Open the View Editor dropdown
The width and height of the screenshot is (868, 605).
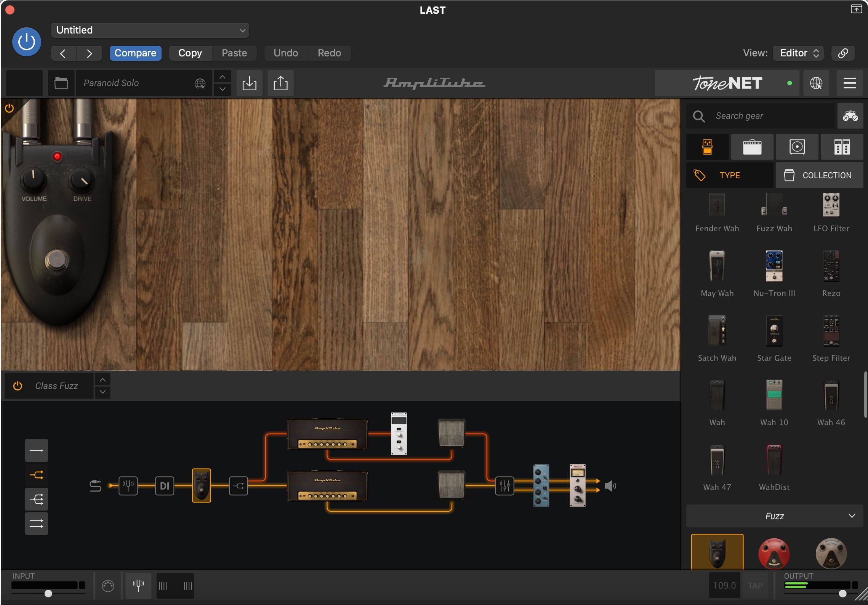tap(799, 53)
